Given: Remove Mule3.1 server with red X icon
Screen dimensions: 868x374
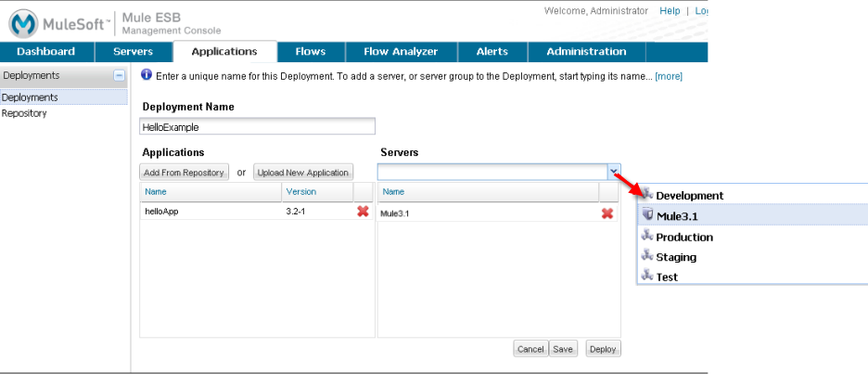Looking at the screenshot, I should click(x=607, y=213).
